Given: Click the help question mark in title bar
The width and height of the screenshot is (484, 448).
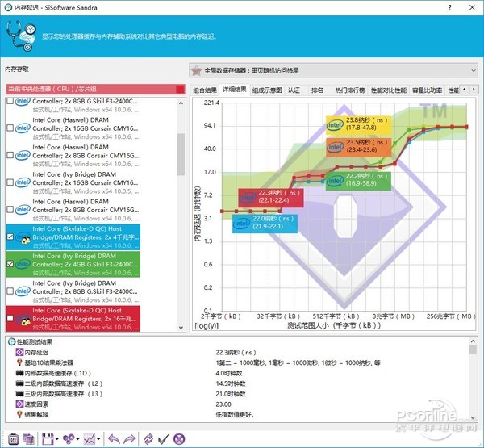Looking at the screenshot, I should tap(450, 7).
